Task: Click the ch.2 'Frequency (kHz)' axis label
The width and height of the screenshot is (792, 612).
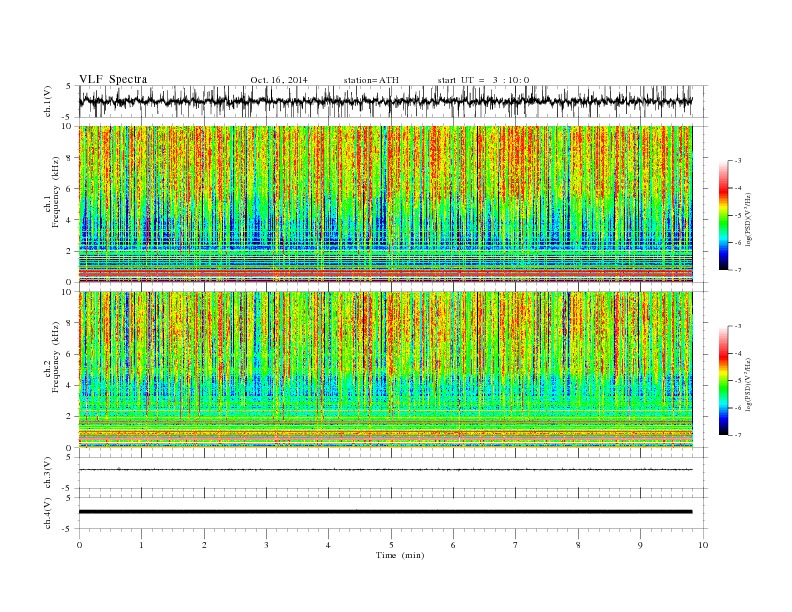Action: (56, 356)
